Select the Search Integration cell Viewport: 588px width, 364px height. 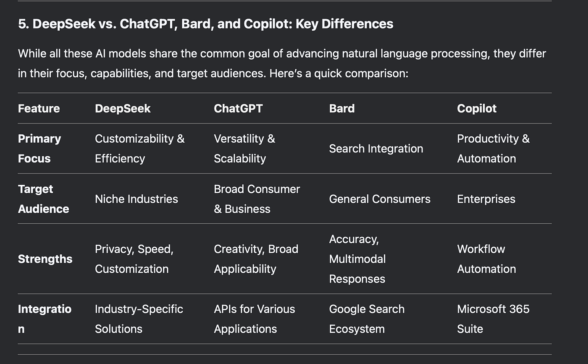[376, 149]
